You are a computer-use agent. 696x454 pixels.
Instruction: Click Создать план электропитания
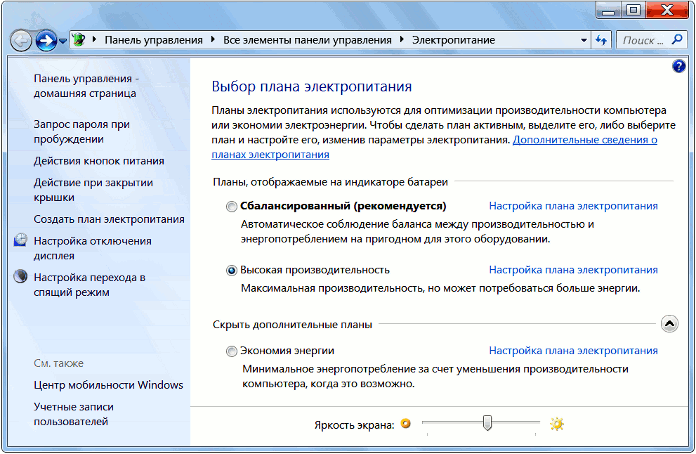tap(109, 219)
